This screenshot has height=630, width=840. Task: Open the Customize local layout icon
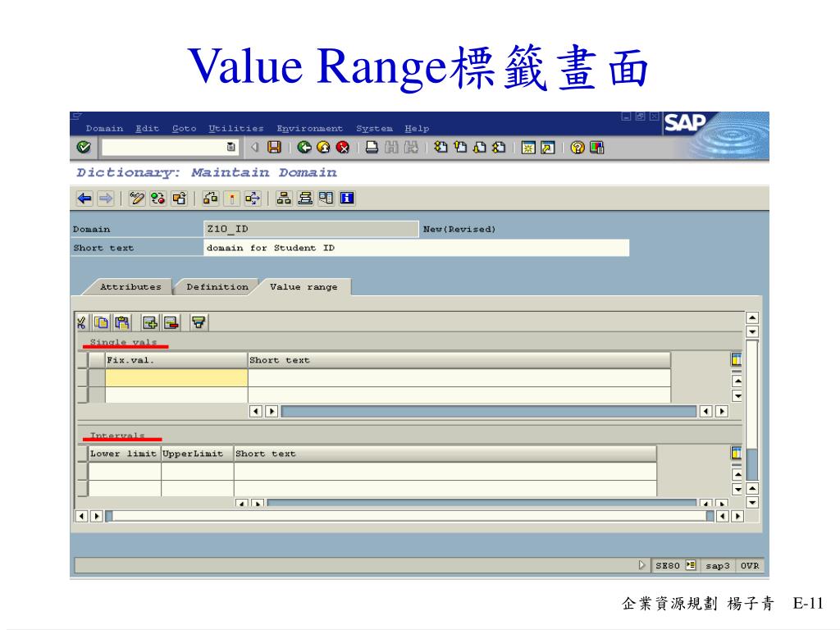pyautogui.click(x=597, y=148)
